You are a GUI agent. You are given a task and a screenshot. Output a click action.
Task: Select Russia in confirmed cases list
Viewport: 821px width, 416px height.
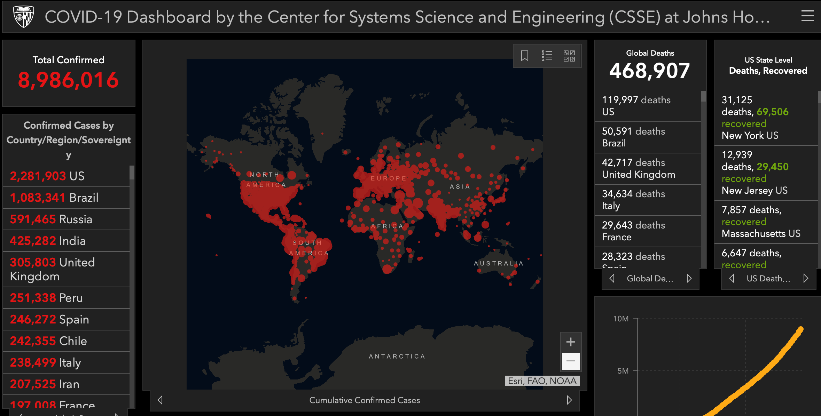[66, 219]
